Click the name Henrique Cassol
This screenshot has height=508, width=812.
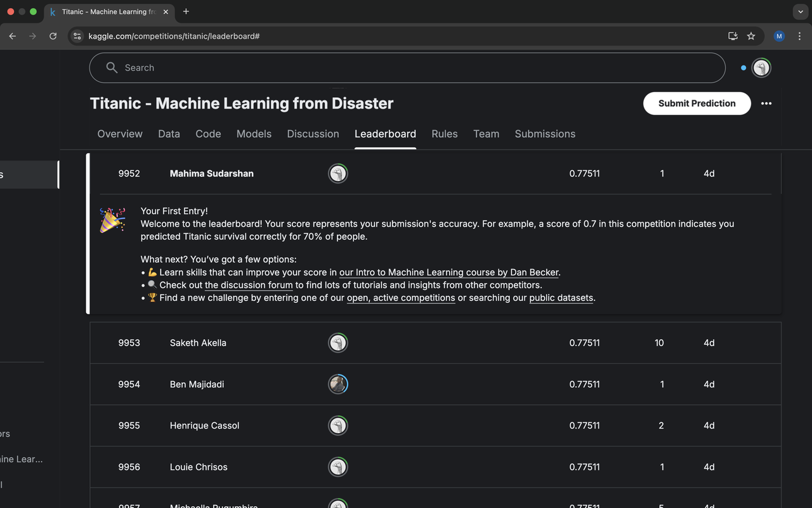tap(204, 425)
